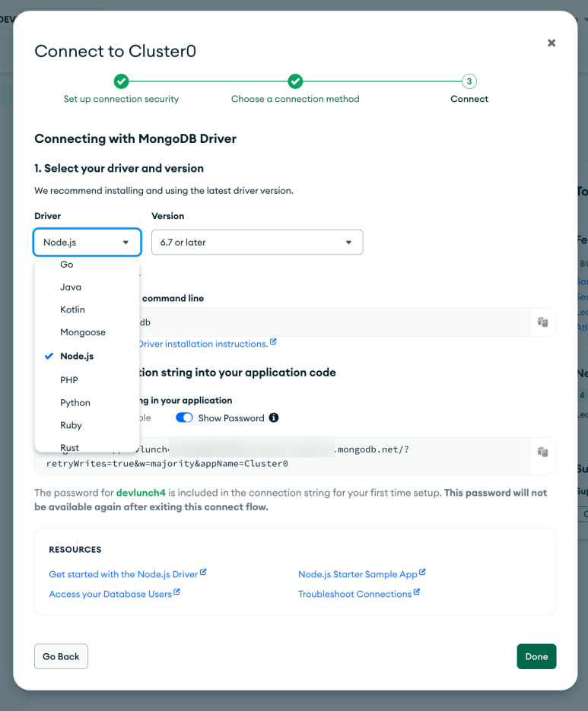Open 'Troubleshoot Connections' link
Screen dimensions: 588x711
click(x=359, y=594)
